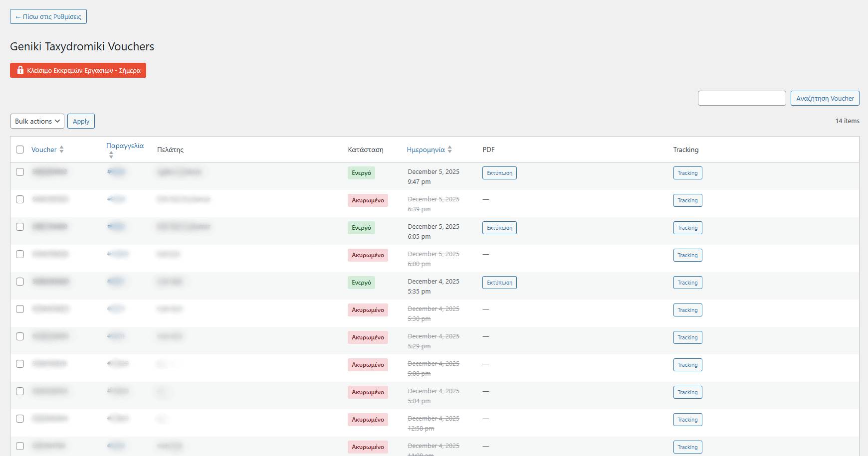Tick the select-all checkbox in the table header
Viewport: 868px width, 456px height.
(x=20, y=150)
